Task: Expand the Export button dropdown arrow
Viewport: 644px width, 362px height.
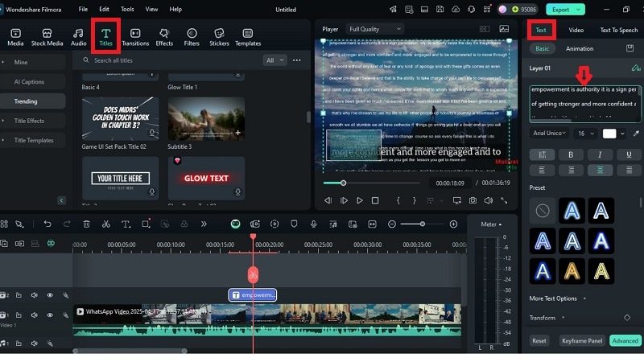Action: [578, 10]
